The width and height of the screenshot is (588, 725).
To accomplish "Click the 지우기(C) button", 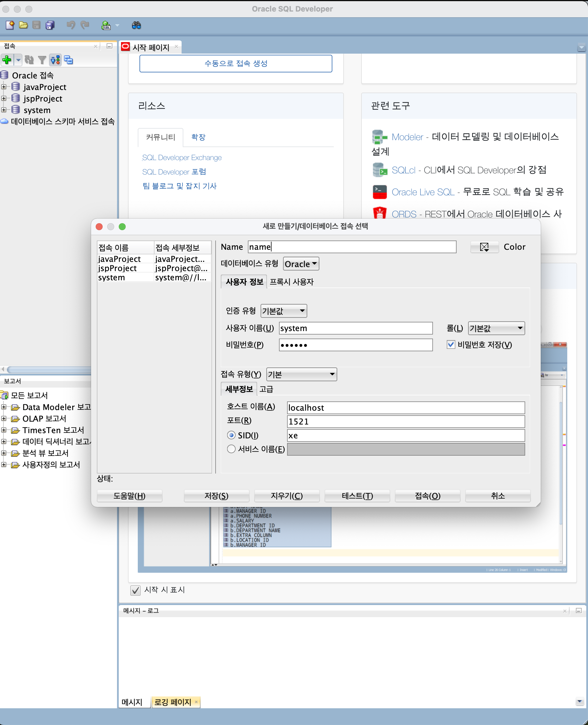I will tap(287, 496).
